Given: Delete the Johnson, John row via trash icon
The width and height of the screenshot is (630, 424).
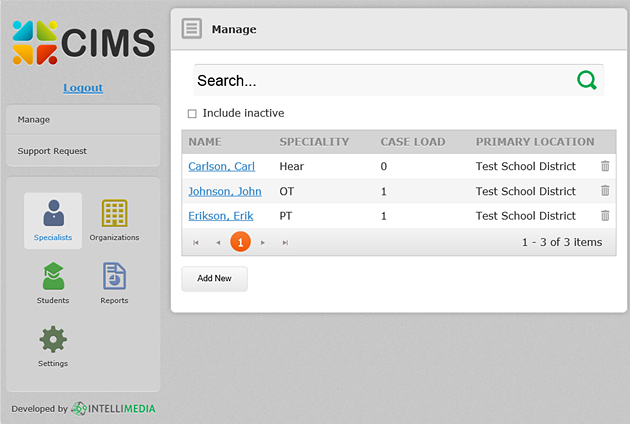Looking at the screenshot, I should (x=605, y=191).
